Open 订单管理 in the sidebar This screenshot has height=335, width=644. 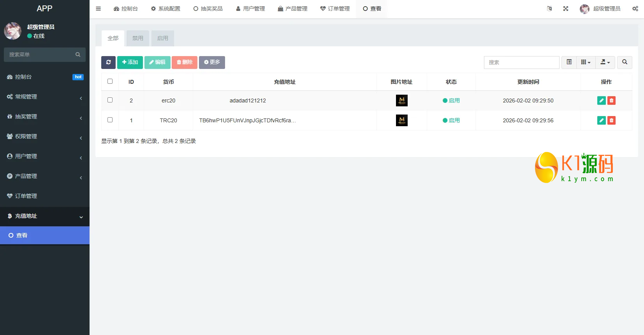[x=45, y=196]
